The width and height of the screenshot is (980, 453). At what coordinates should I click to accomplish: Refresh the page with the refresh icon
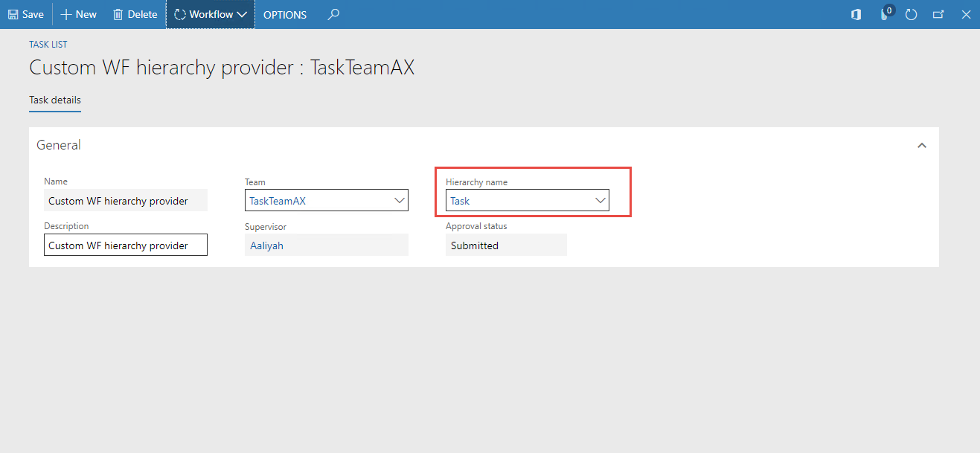[912, 14]
